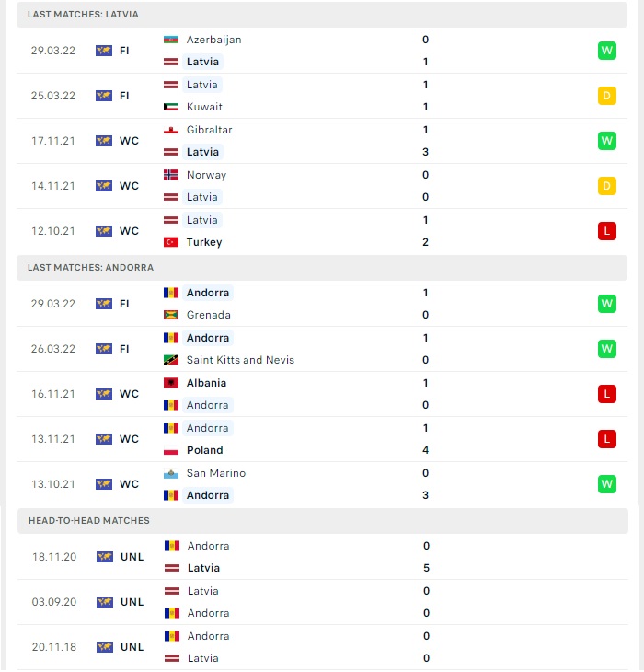
Task: Click the Saint Kitts and Nevis flag
Action: pyautogui.click(x=171, y=360)
